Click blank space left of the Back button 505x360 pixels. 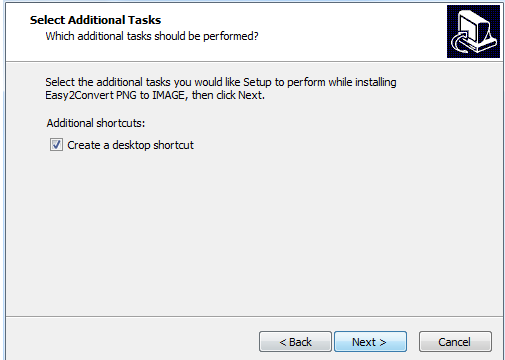[133, 342]
